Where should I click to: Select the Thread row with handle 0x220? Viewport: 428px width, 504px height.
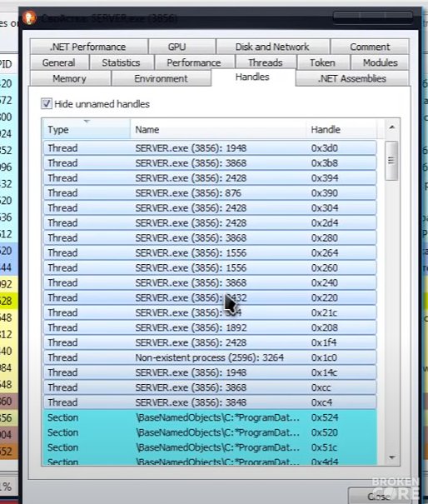point(210,297)
